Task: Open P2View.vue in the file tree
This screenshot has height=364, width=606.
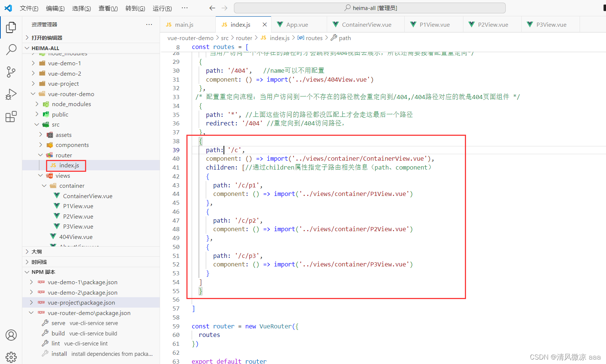Action: click(91, 216)
